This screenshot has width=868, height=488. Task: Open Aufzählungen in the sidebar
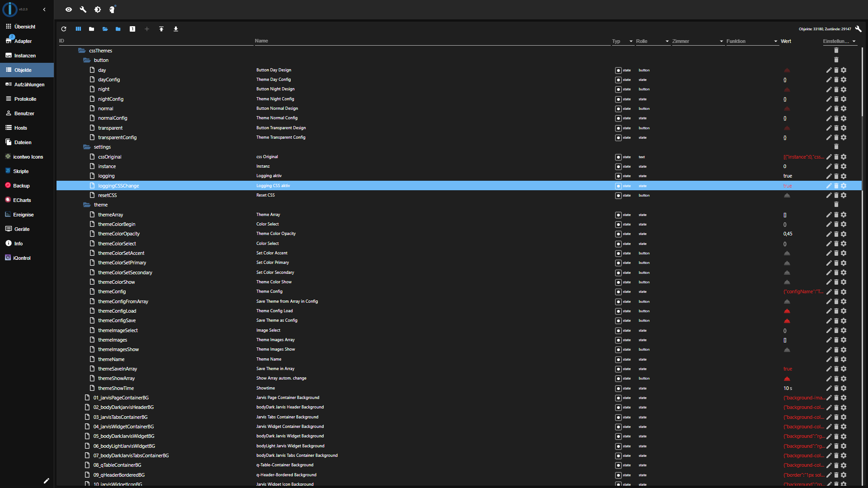(27, 84)
